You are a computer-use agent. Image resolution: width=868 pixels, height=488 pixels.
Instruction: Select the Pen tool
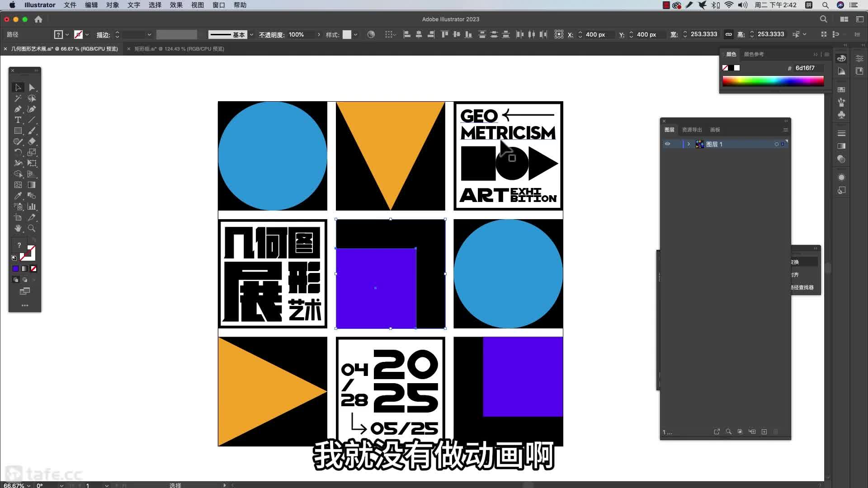pos(18,109)
